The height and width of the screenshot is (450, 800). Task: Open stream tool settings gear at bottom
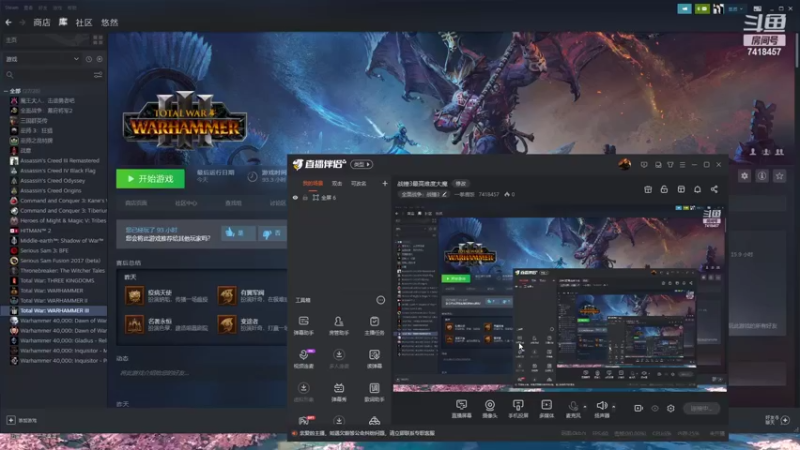[670, 408]
